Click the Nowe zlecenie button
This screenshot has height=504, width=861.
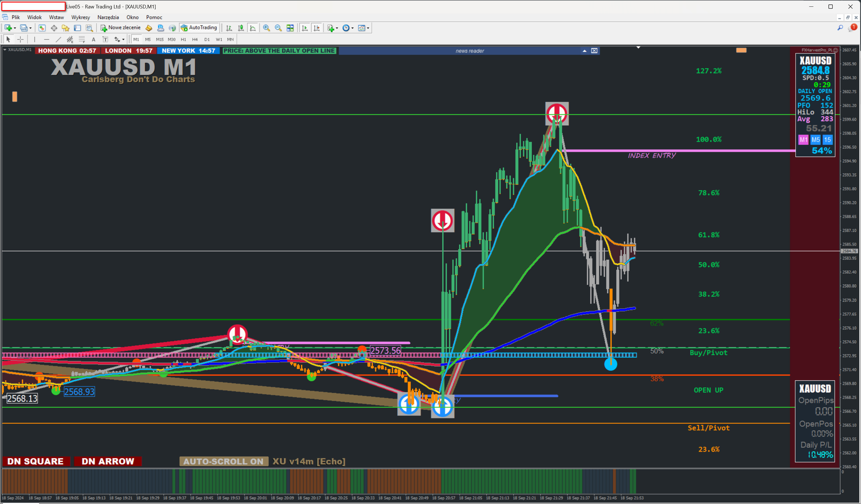[x=121, y=28]
